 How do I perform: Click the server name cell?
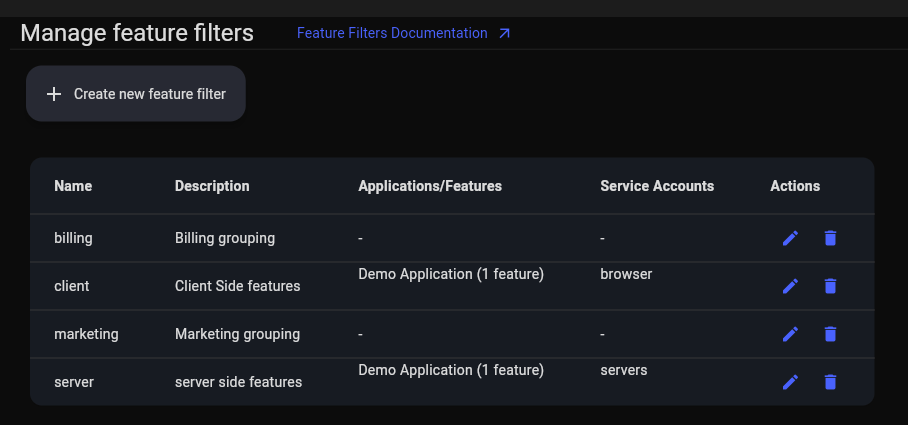(x=74, y=382)
